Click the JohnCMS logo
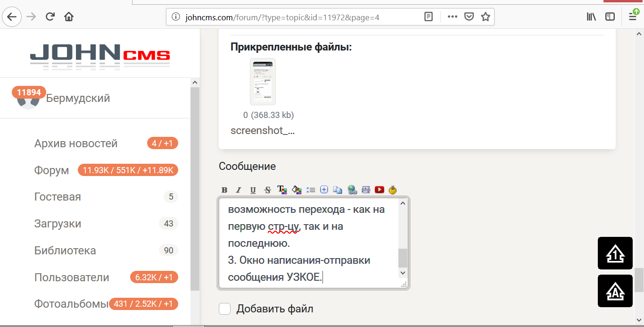The height and width of the screenshot is (327, 644). (100, 57)
